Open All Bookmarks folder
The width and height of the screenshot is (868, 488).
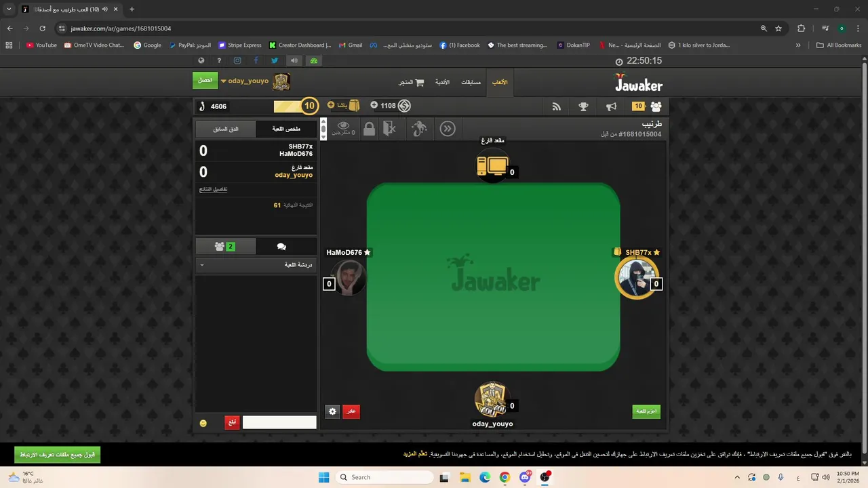click(x=839, y=45)
